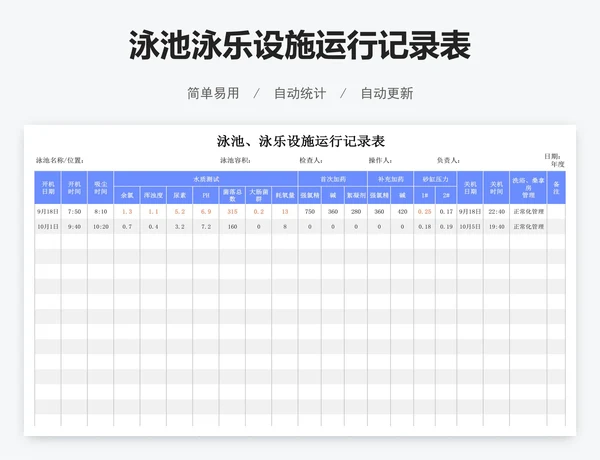This screenshot has width=600, height=460.
Task: Click the 0.17 pressure cell
Action: (446, 211)
